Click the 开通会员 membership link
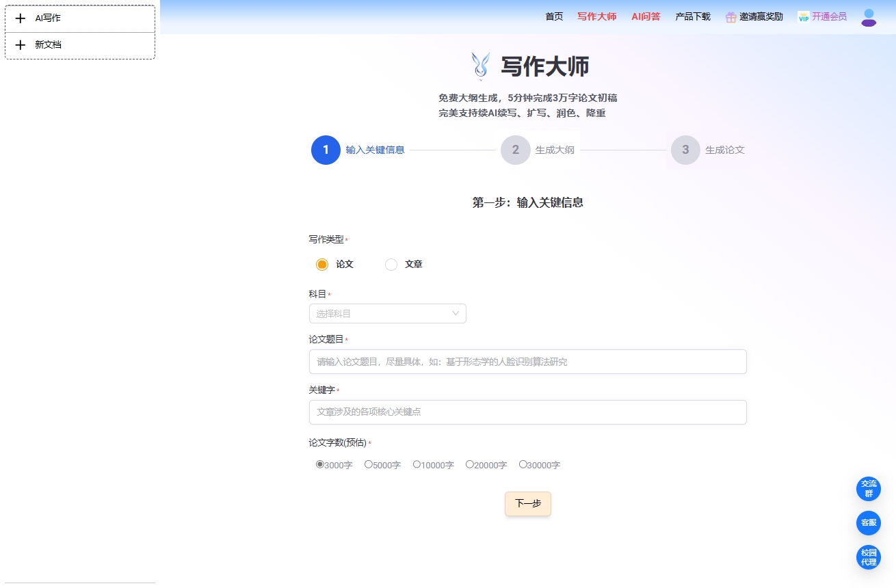This screenshot has height=588, width=896. (x=829, y=17)
